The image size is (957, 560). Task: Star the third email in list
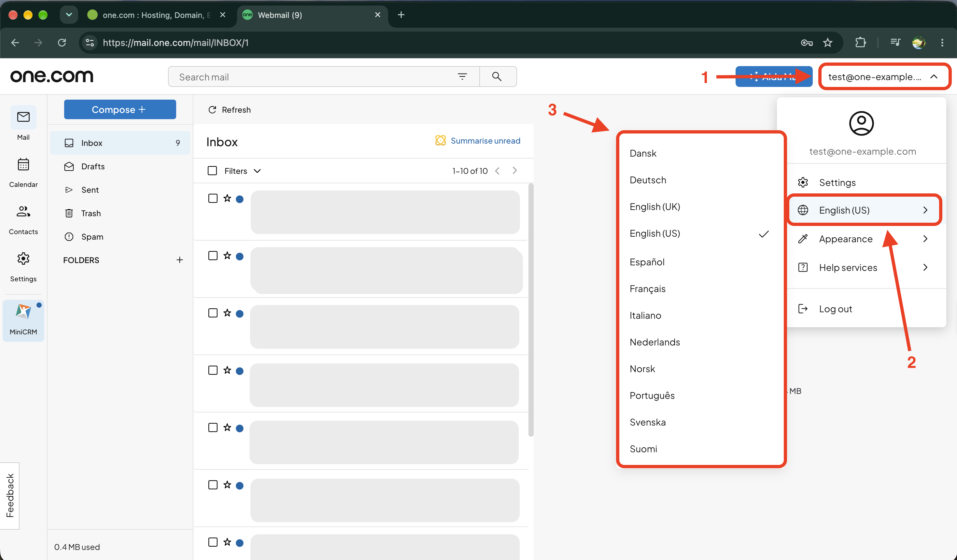(227, 313)
